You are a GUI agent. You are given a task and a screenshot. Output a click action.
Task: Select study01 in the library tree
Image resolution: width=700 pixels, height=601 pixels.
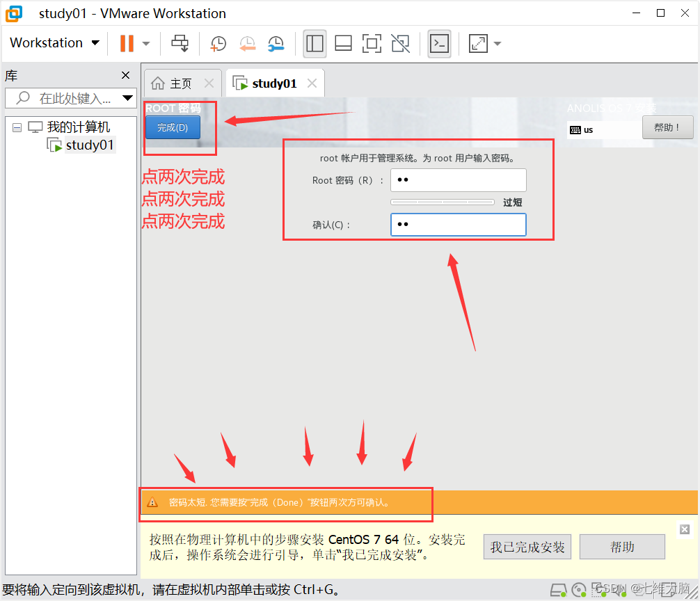tap(89, 145)
